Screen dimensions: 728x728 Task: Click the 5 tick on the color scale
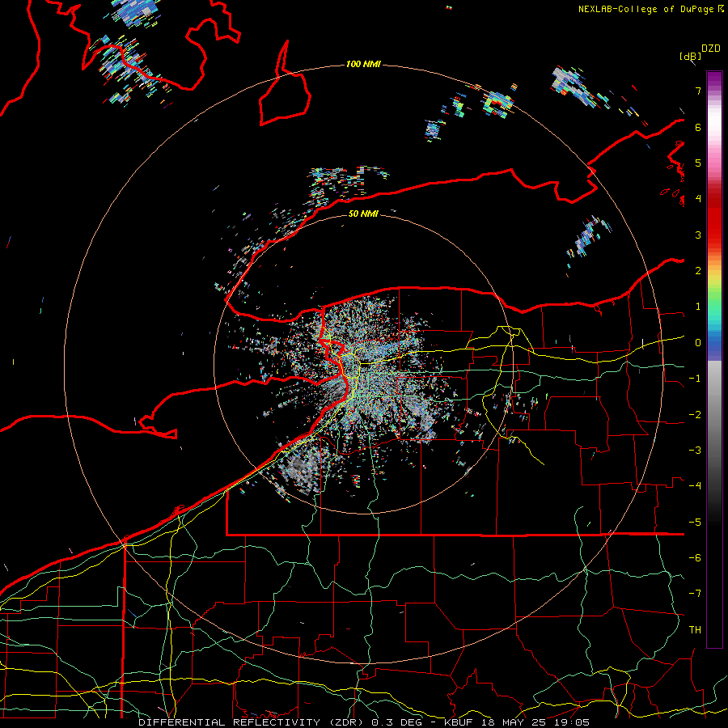click(698, 163)
